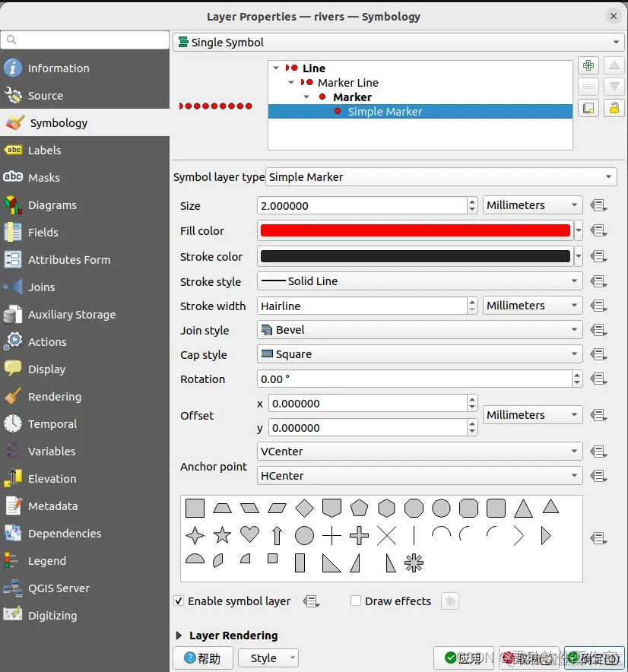Viewport: 628px width, 672px height.
Task: Open data-defined override for marker shape
Action: click(x=598, y=538)
